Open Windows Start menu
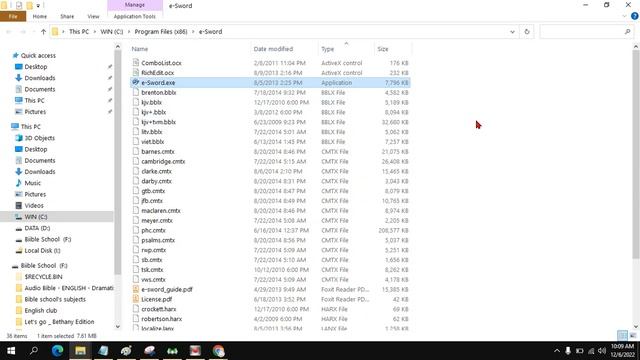This screenshot has height=360, width=640. point(11,351)
